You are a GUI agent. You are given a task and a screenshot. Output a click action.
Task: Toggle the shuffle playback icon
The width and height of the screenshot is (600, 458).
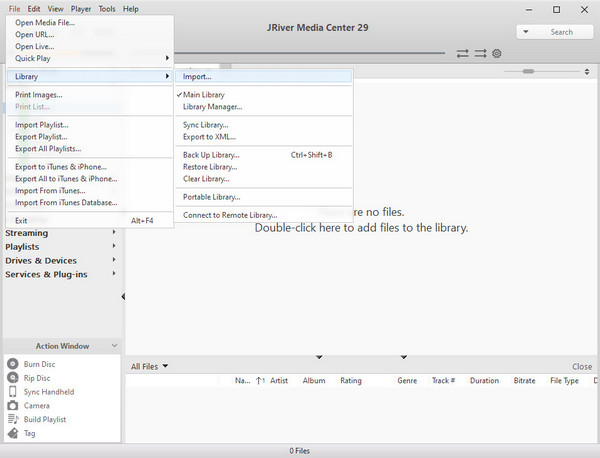point(480,53)
